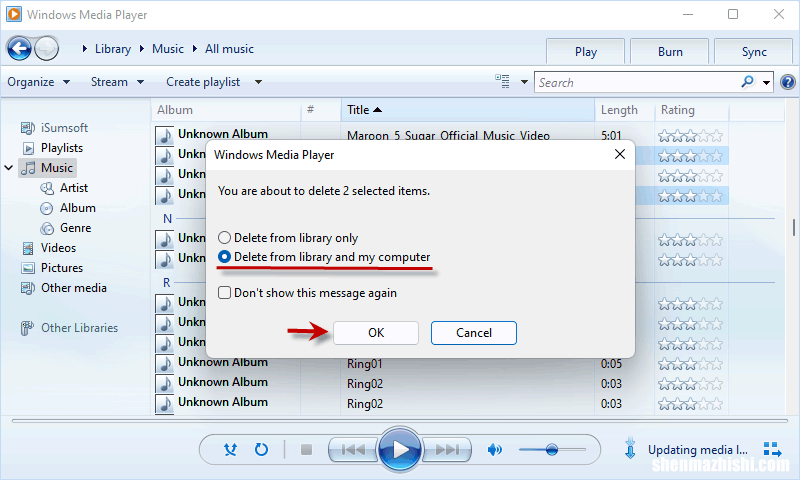Switch to the Burn tab
Image resolution: width=800 pixels, height=480 pixels.
click(669, 52)
